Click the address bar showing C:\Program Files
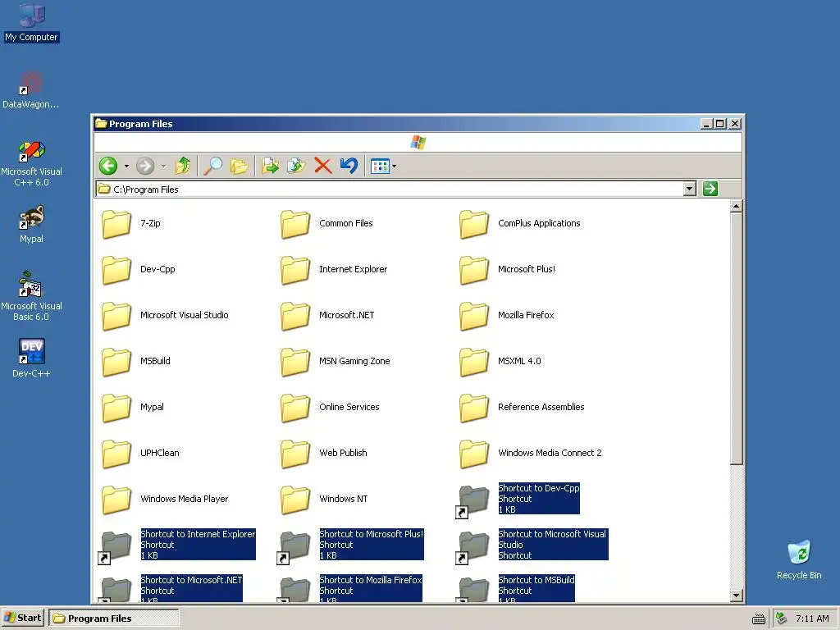The height and width of the screenshot is (630, 840). pos(390,189)
